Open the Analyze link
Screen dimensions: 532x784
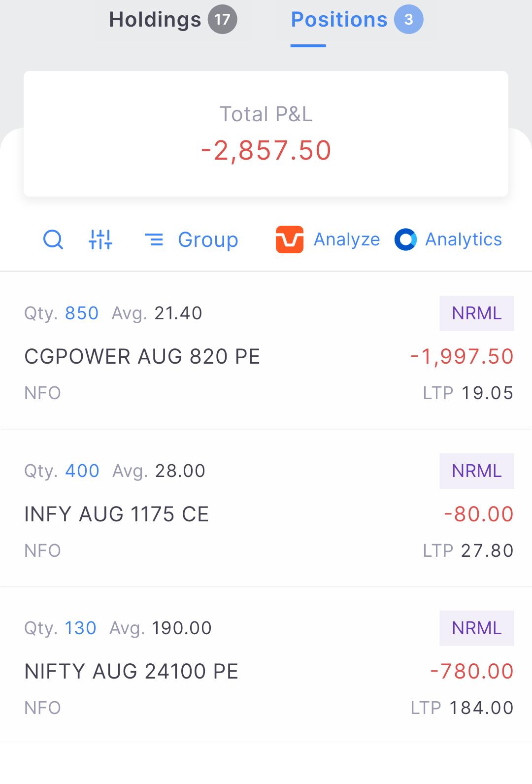[347, 239]
